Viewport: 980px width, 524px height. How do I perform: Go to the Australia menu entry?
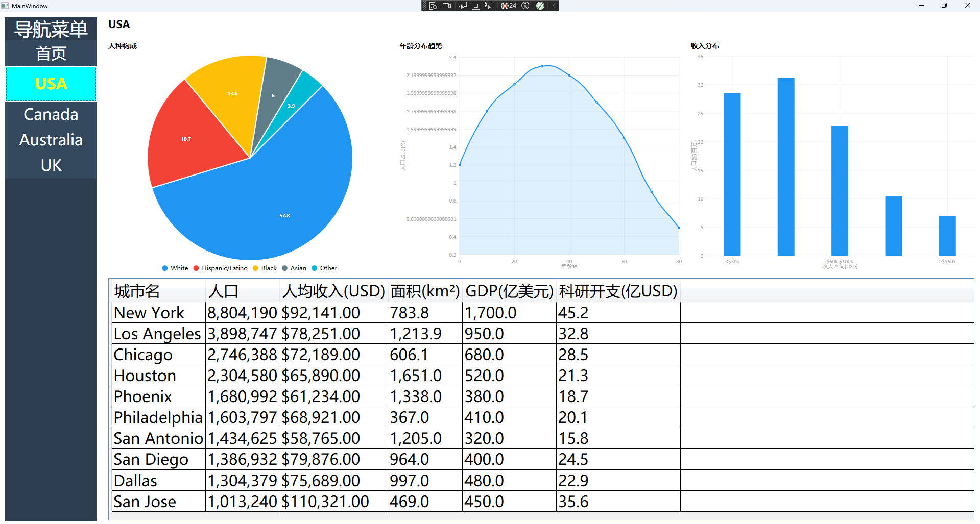(x=51, y=140)
